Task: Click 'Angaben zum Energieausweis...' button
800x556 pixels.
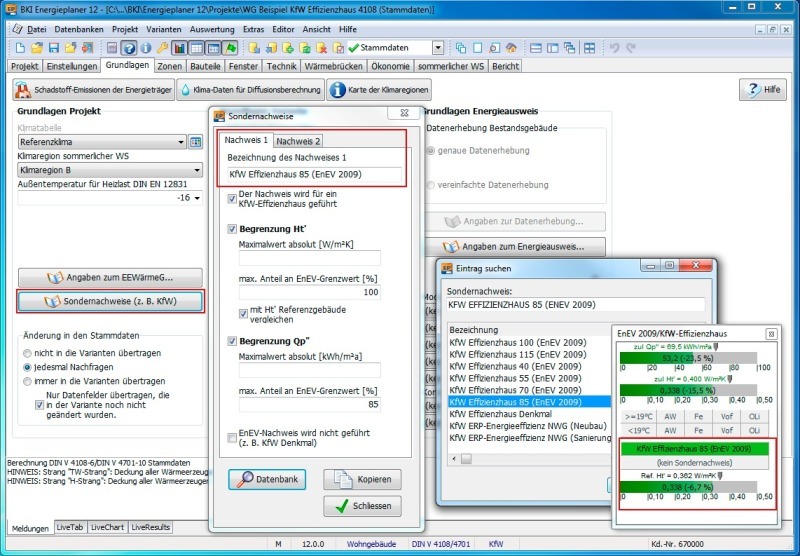Action: point(515,247)
